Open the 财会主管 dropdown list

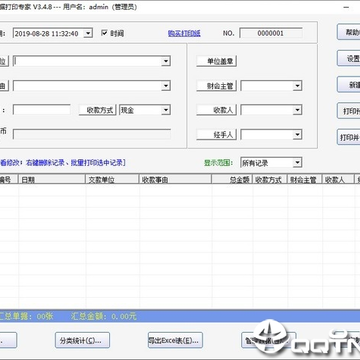coord(297,86)
